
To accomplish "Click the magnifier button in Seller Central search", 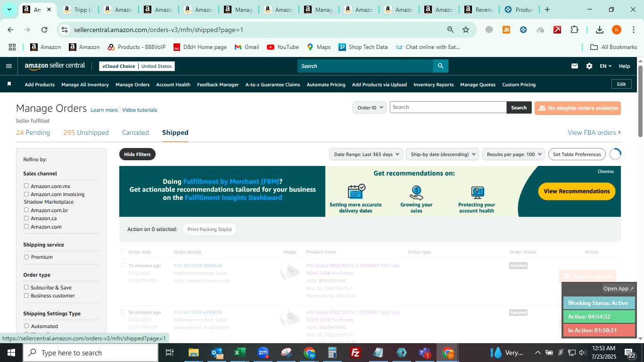I will (x=440, y=66).
